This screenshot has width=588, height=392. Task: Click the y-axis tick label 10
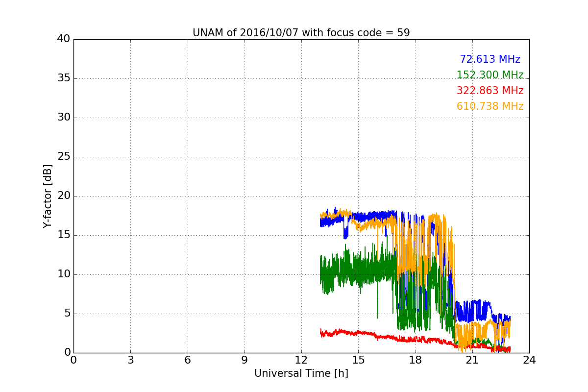click(x=64, y=274)
